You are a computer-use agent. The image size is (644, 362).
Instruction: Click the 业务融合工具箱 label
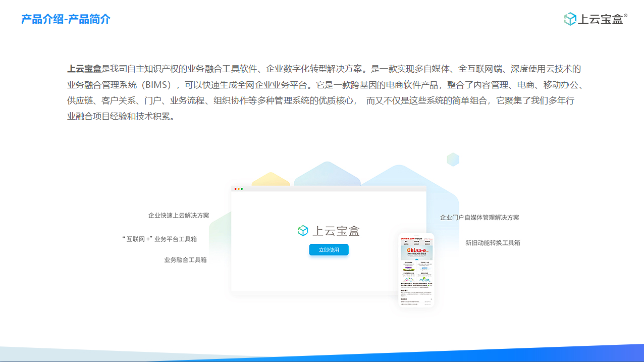coord(185,260)
